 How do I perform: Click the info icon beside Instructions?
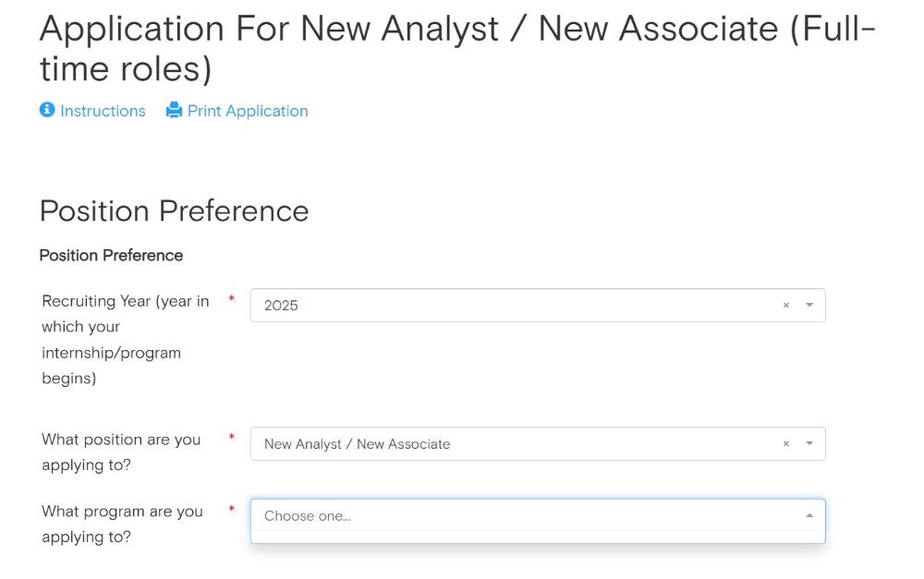coord(47,110)
